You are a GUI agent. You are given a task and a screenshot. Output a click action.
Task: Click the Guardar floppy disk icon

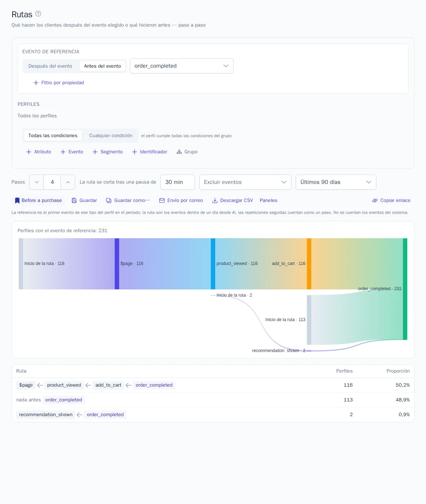[74, 201]
